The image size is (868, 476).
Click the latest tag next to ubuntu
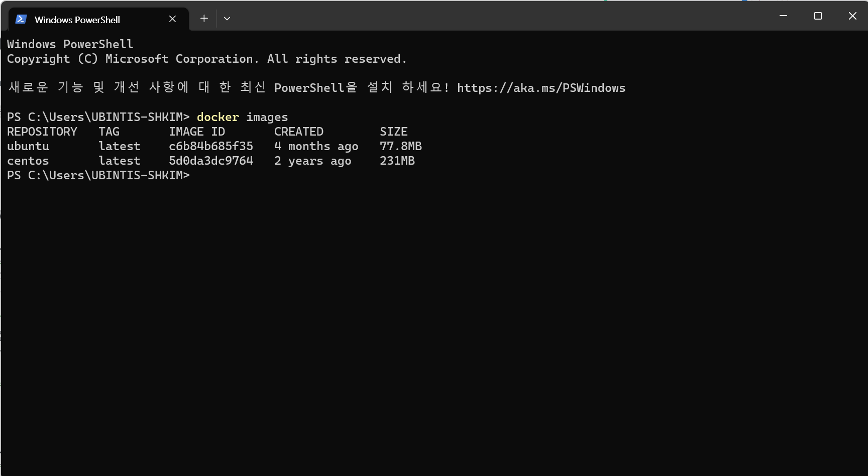119,146
